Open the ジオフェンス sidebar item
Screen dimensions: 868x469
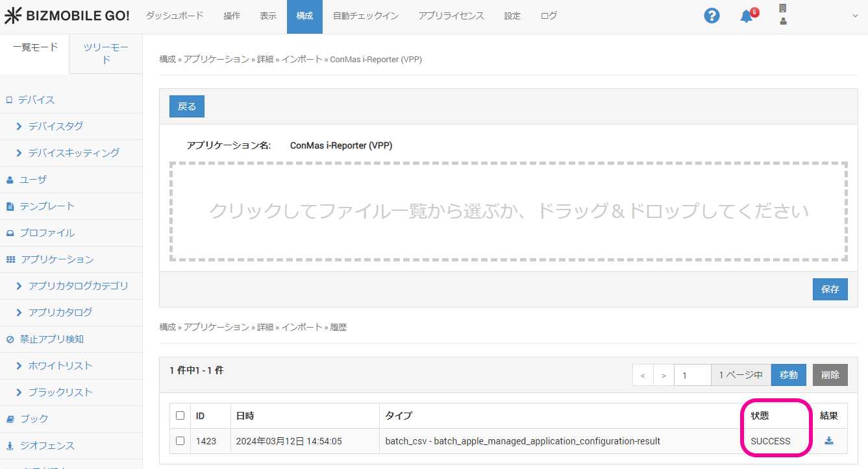[47, 446]
